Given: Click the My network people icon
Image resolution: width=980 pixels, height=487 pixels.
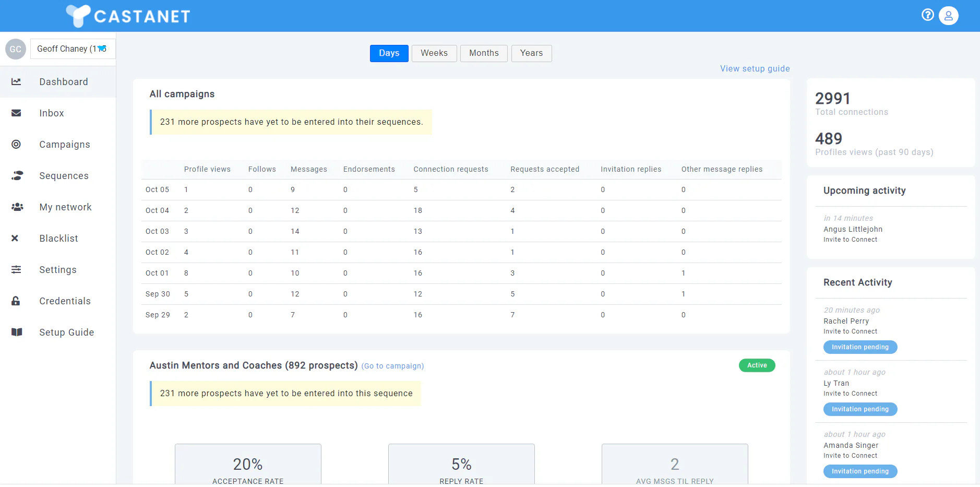Looking at the screenshot, I should pyautogui.click(x=17, y=207).
